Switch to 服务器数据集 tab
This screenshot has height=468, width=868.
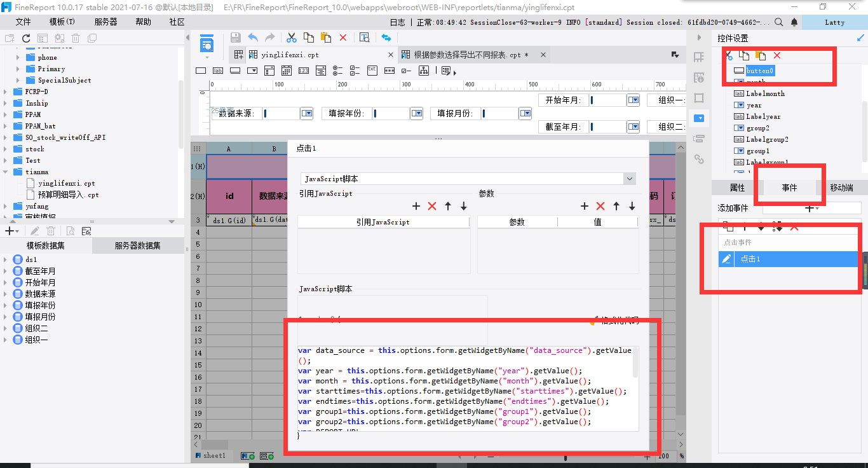click(x=138, y=245)
